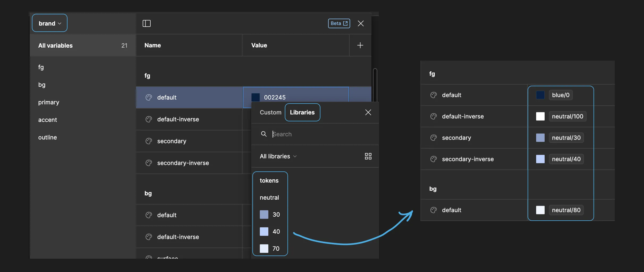Screen dimensions: 644x272
Task: Close the color picker popup
Action: coord(368,112)
